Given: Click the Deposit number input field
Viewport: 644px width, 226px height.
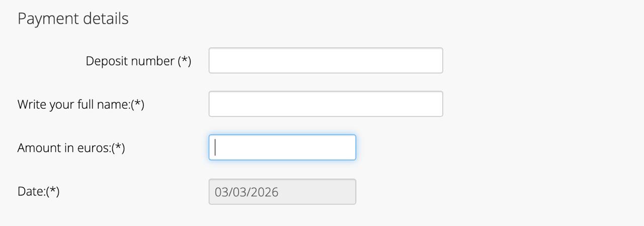Looking at the screenshot, I should (x=326, y=60).
